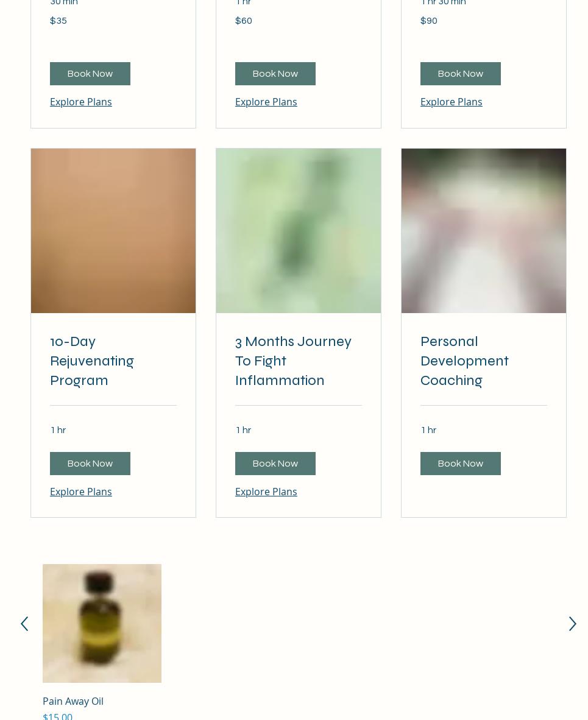Open the Personal Development Coaching image

tap(484, 230)
